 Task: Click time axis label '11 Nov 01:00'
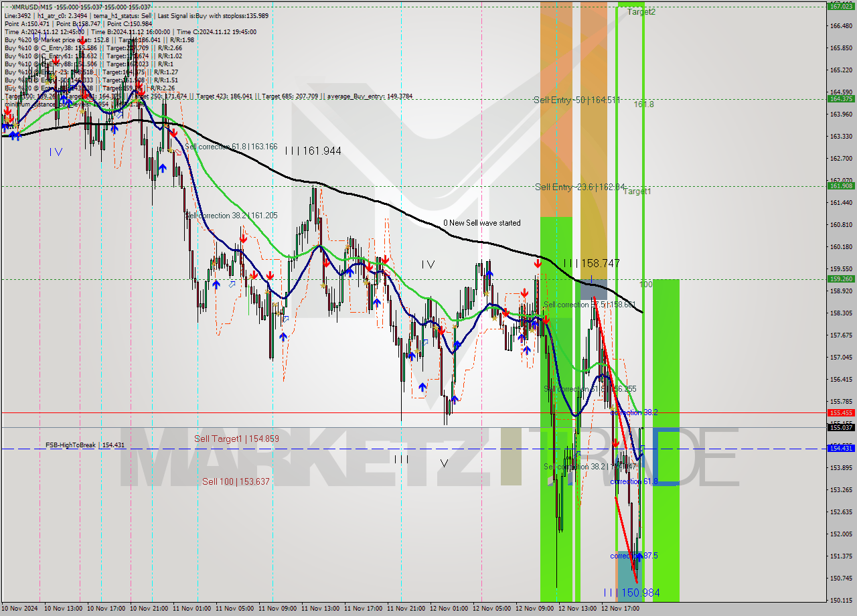click(x=191, y=609)
